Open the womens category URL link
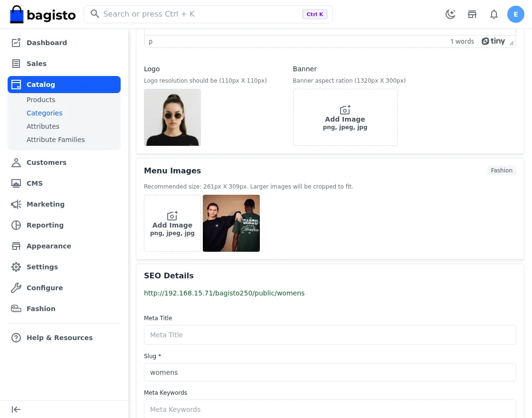The height and width of the screenshot is (418, 532). (x=224, y=293)
